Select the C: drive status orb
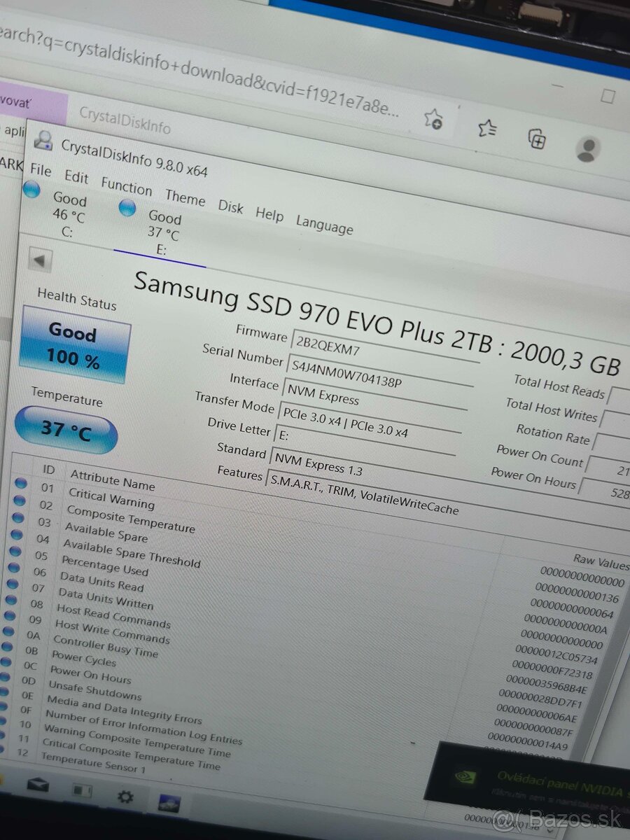The height and width of the screenshot is (840, 630). coord(31,189)
